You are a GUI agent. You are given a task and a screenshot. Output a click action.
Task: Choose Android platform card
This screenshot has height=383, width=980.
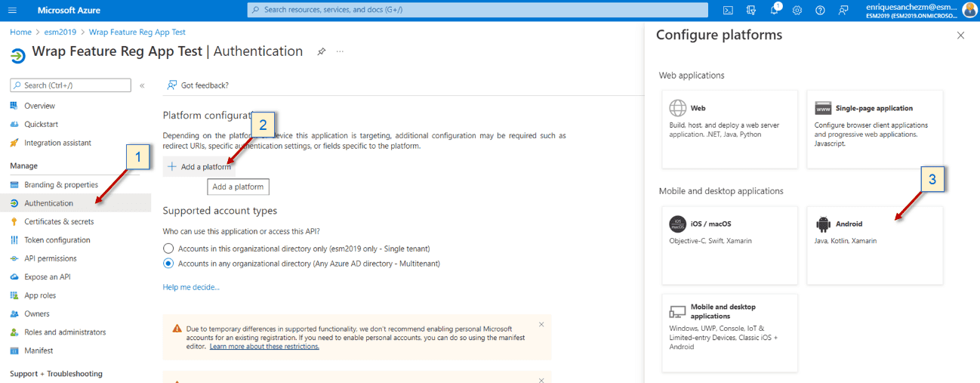(x=874, y=246)
